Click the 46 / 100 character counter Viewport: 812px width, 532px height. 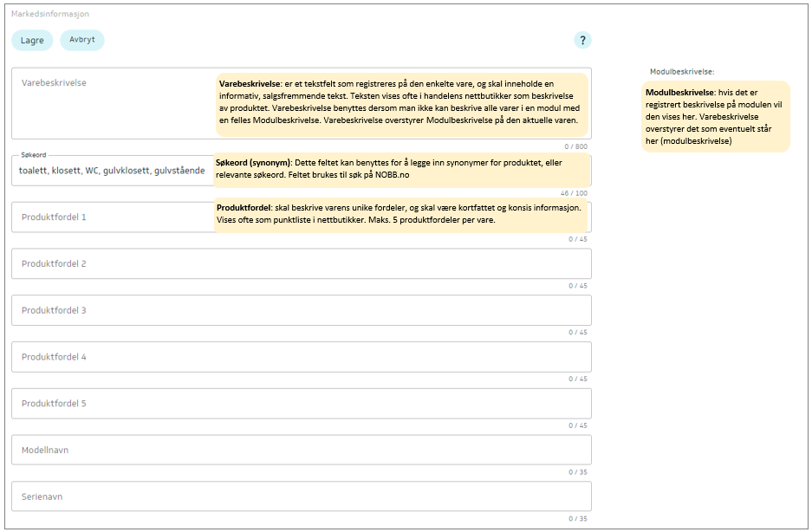coord(574,193)
